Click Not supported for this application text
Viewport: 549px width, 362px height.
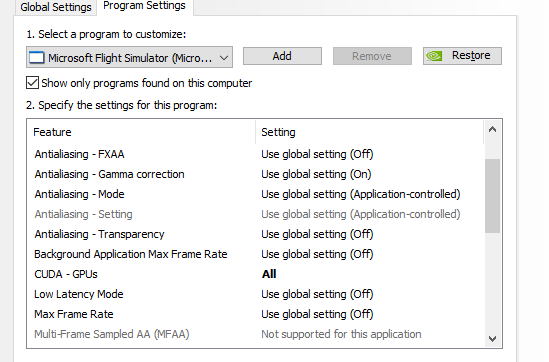pos(341,334)
